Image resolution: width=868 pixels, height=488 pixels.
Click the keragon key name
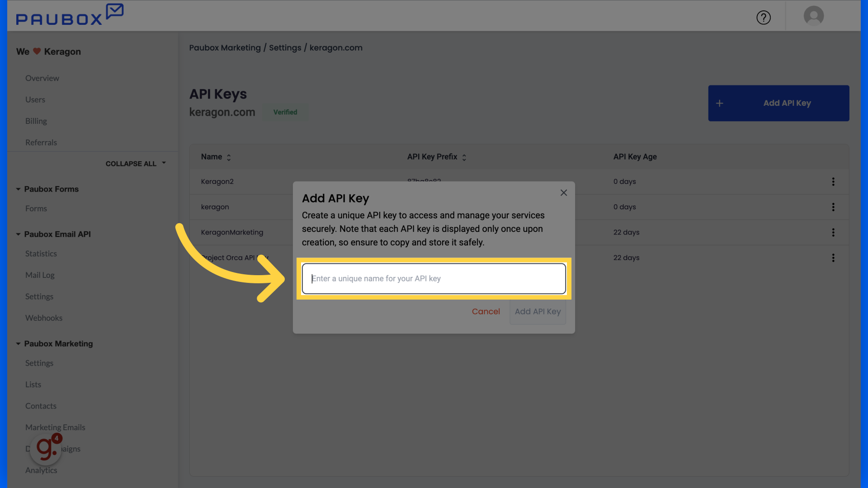215,207
